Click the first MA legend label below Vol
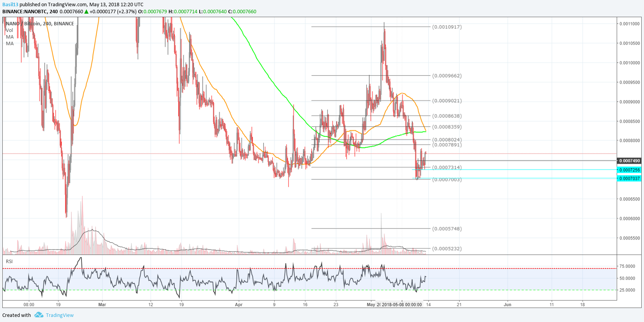 [x=10, y=37]
